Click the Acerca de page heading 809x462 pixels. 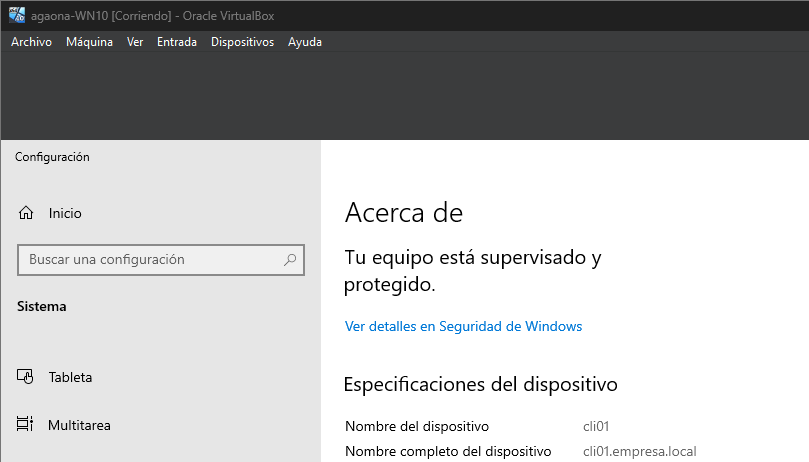pyautogui.click(x=404, y=212)
